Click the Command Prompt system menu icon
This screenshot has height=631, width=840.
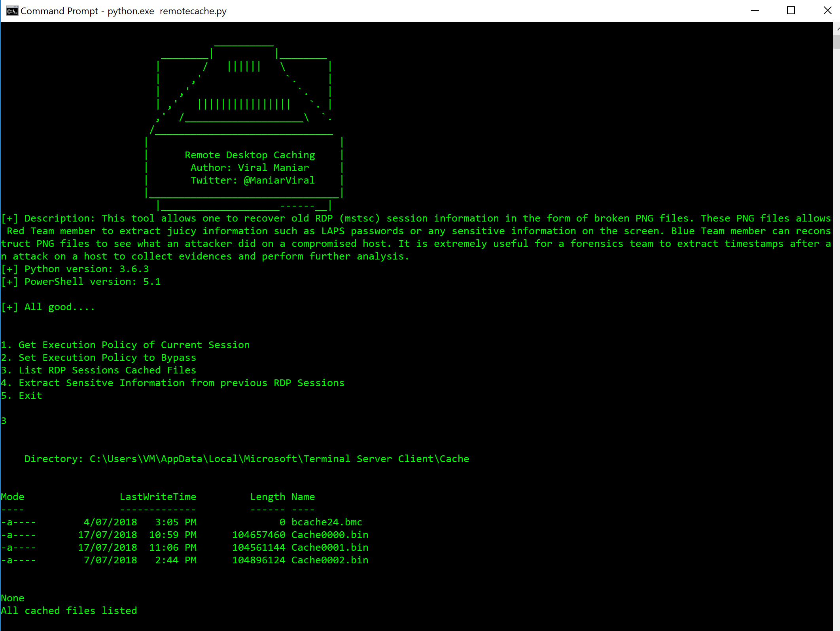coord(12,11)
